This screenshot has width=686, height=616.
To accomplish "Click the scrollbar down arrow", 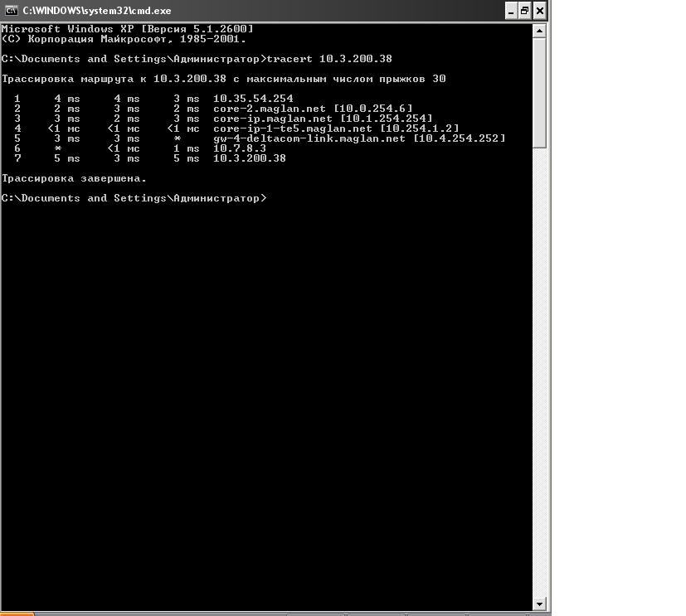I will point(539,604).
